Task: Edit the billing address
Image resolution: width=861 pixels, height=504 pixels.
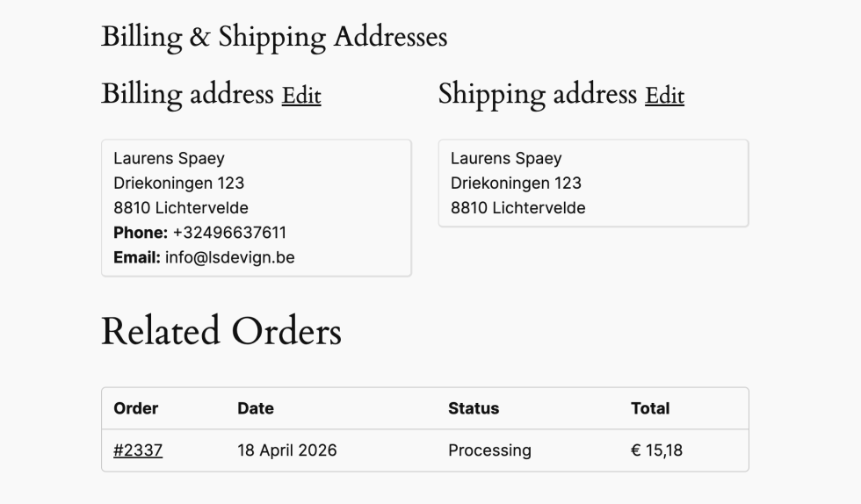Action: click(x=301, y=96)
